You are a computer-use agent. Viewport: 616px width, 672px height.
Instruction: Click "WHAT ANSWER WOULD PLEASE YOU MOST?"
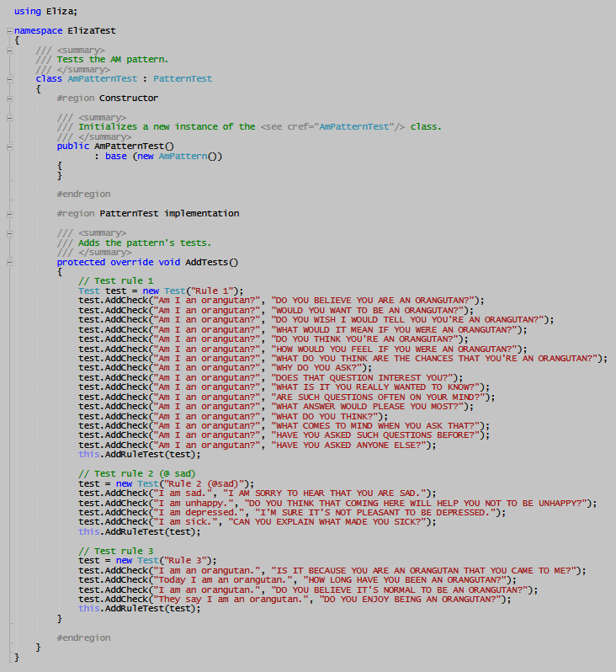tap(369, 407)
